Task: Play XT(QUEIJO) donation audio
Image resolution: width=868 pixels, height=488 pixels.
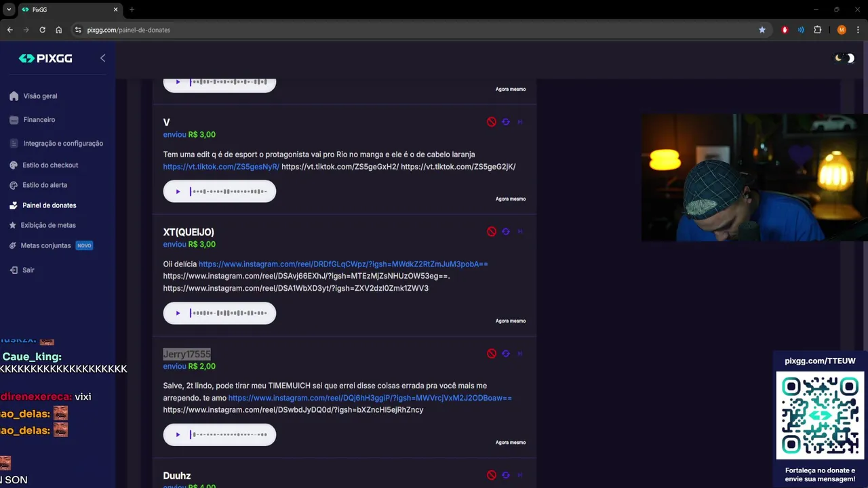Action: [x=178, y=313]
